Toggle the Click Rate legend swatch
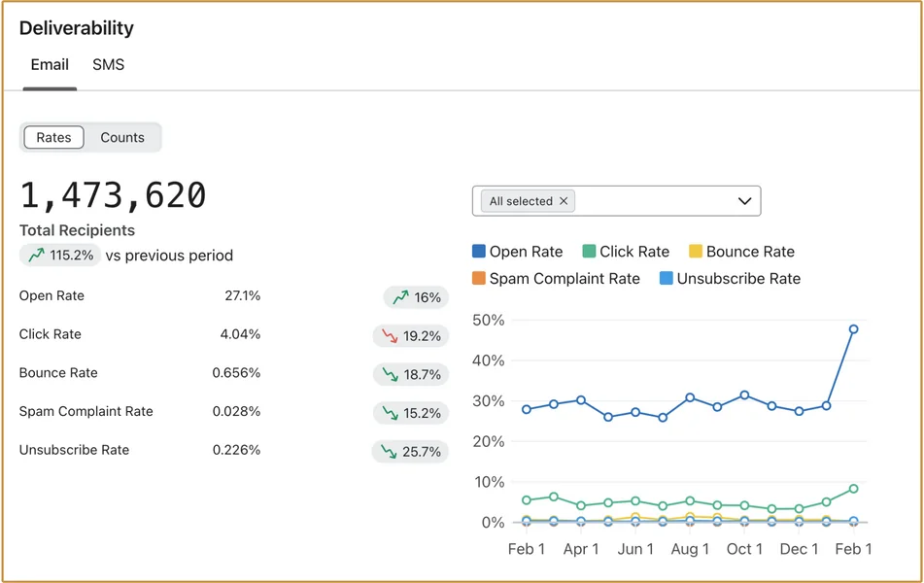This screenshot has height=583, width=924. pyautogui.click(x=589, y=251)
